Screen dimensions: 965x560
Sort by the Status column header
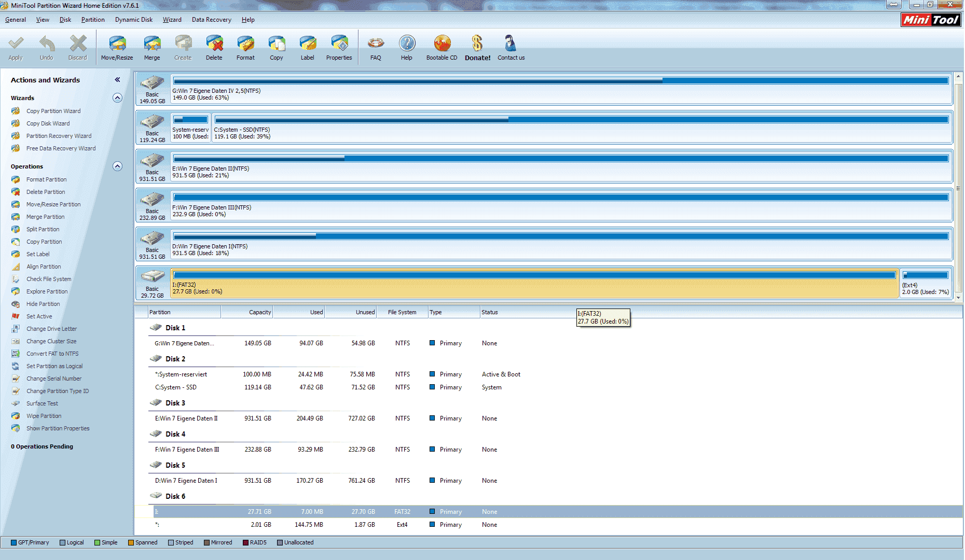pos(489,312)
